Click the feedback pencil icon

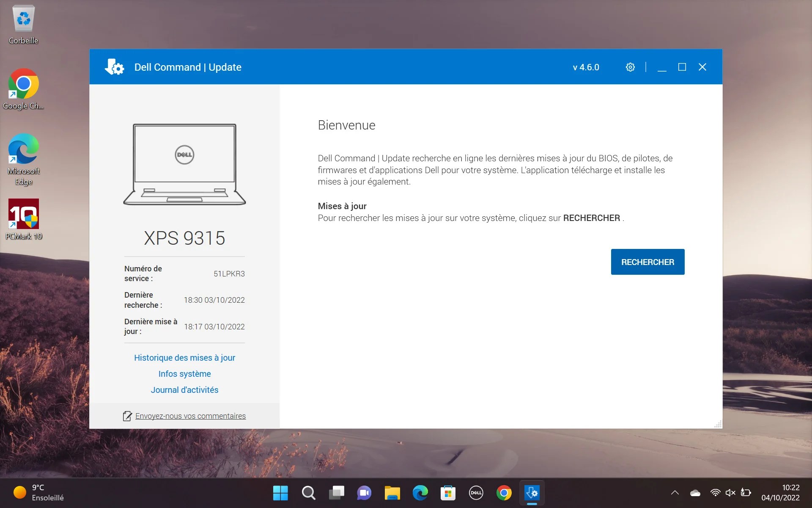click(127, 416)
